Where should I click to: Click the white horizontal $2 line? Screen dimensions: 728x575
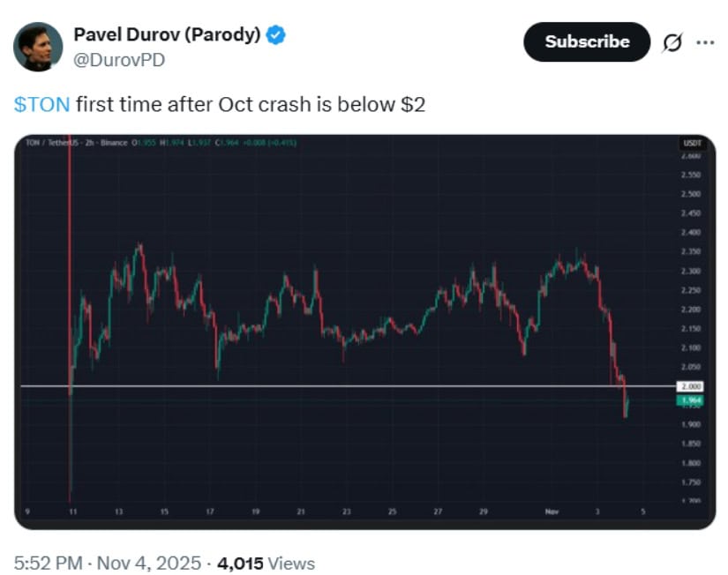pyautogui.click(x=353, y=386)
